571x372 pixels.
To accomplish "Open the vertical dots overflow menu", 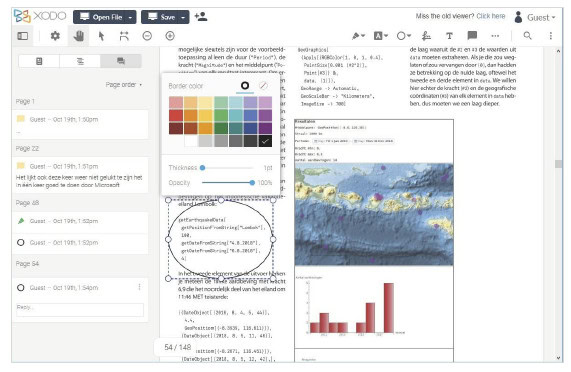I will pyautogui.click(x=551, y=36).
